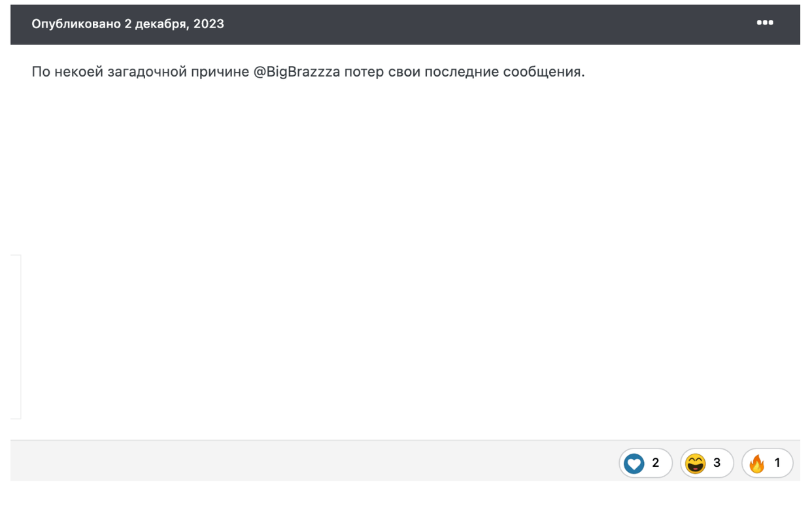Click the laughing emoji reaction icon
The height and width of the screenshot is (523, 812).
point(696,464)
